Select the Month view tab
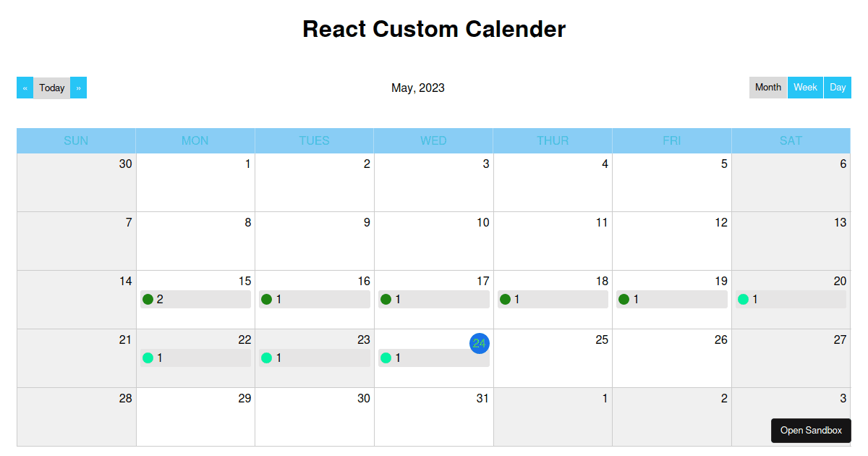Image resolution: width=868 pixels, height=456 pixels. pyautogui.click(x=768, y=87)
